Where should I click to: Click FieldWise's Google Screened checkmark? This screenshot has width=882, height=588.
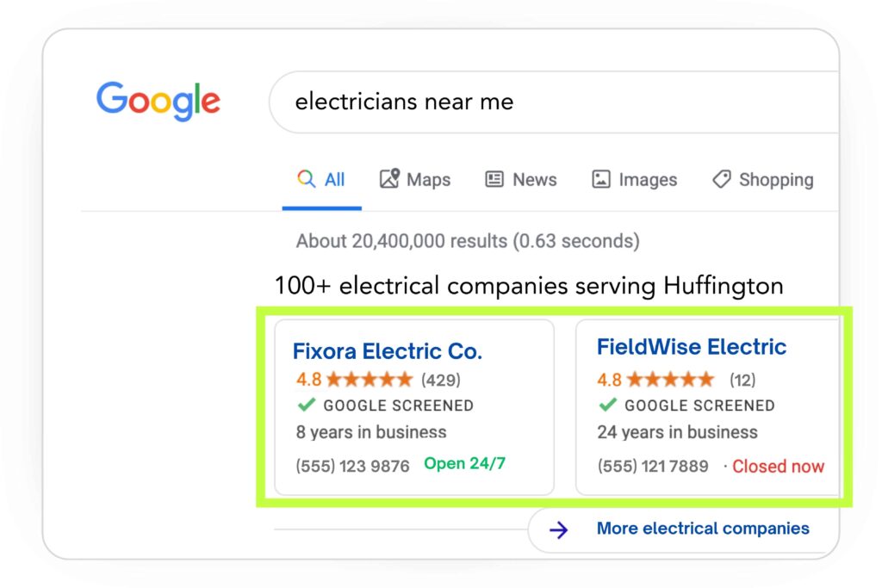[607, 405]
